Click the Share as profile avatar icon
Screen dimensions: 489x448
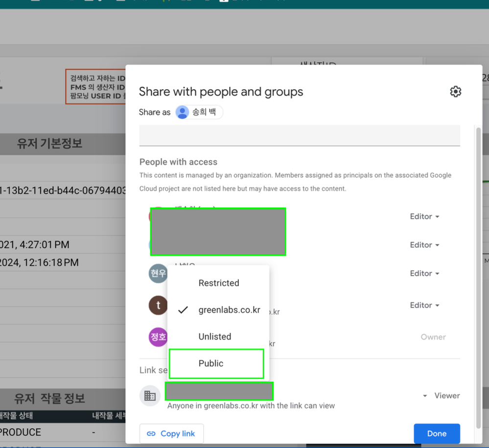pyautogui.click(x=182, y=112)
